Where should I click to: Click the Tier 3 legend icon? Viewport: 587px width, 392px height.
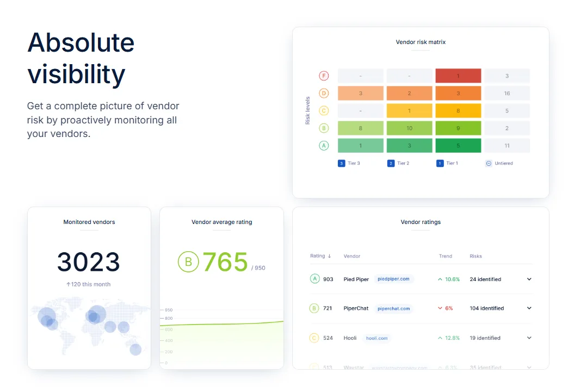342,164
